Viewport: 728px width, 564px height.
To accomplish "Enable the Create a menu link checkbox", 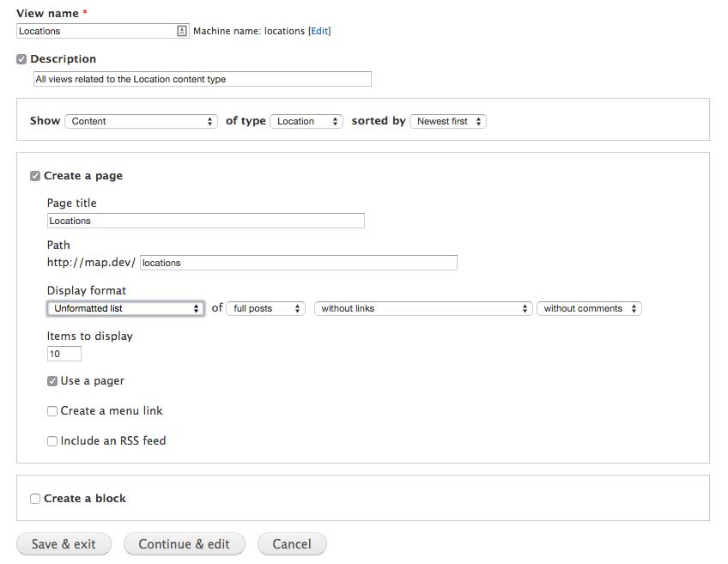I will [x=52, y=411].
